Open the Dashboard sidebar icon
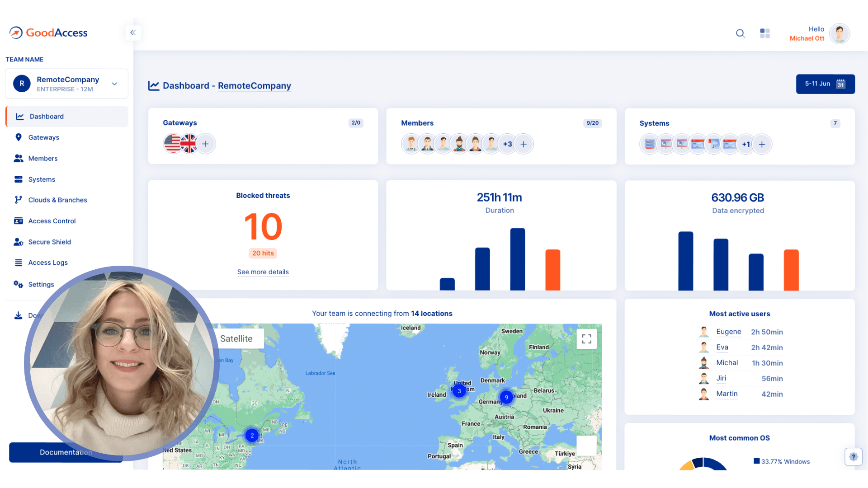Viewport: 868px width, 488px height. pyautogui.click(x=19, y=116)
